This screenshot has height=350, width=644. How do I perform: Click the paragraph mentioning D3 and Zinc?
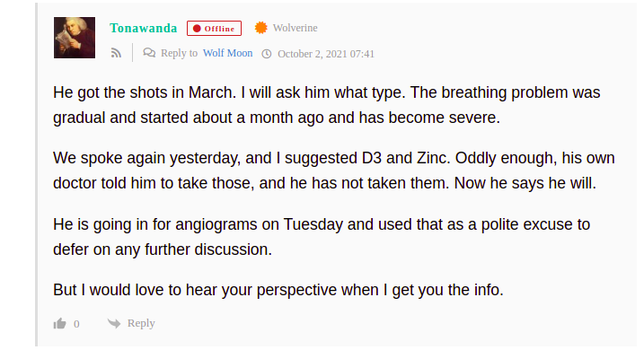[334, 171]
